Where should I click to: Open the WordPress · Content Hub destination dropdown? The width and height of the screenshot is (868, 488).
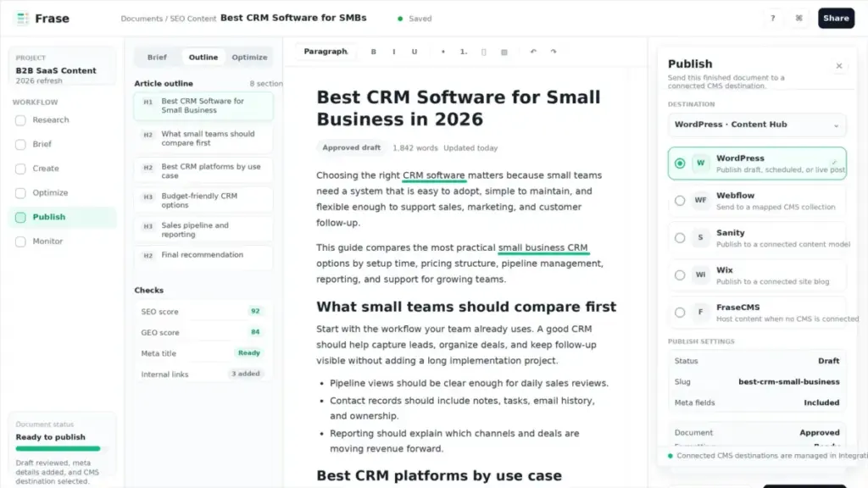(757, 125)
